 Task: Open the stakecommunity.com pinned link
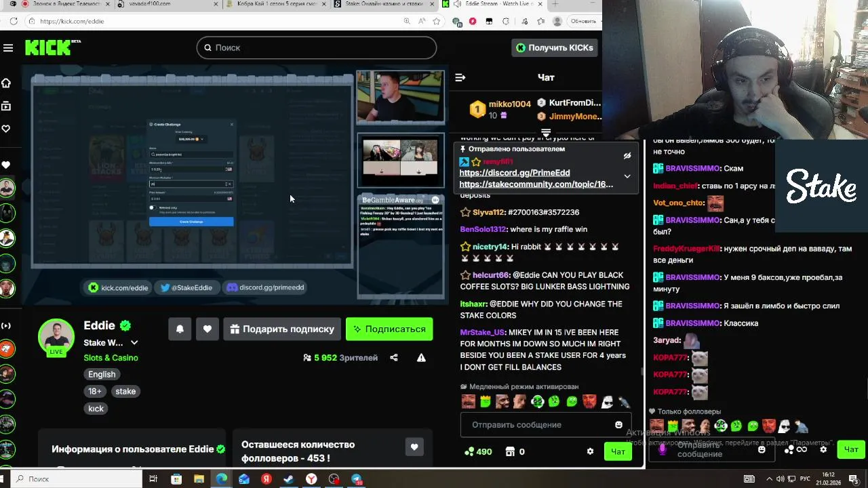536,184
